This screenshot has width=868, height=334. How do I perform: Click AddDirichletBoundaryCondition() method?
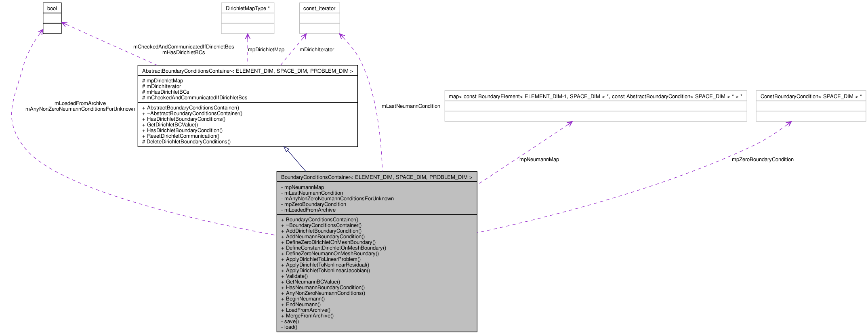pyautogui.click(x=321, y=231)
